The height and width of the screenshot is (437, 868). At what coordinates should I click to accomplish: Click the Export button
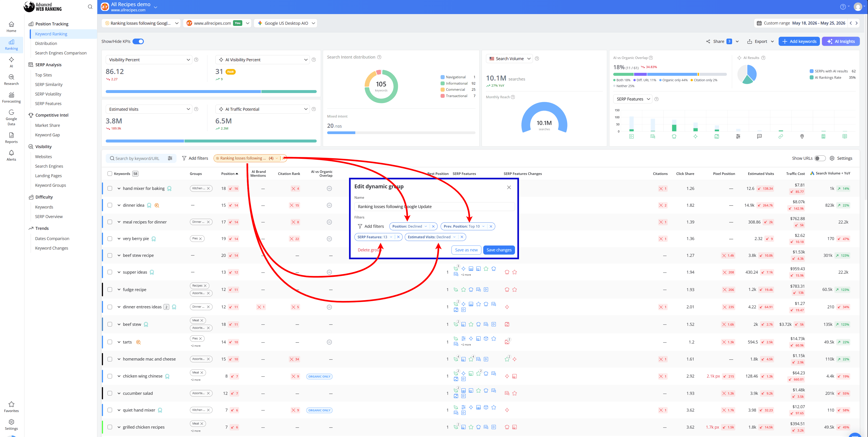[x=760, y=42]
